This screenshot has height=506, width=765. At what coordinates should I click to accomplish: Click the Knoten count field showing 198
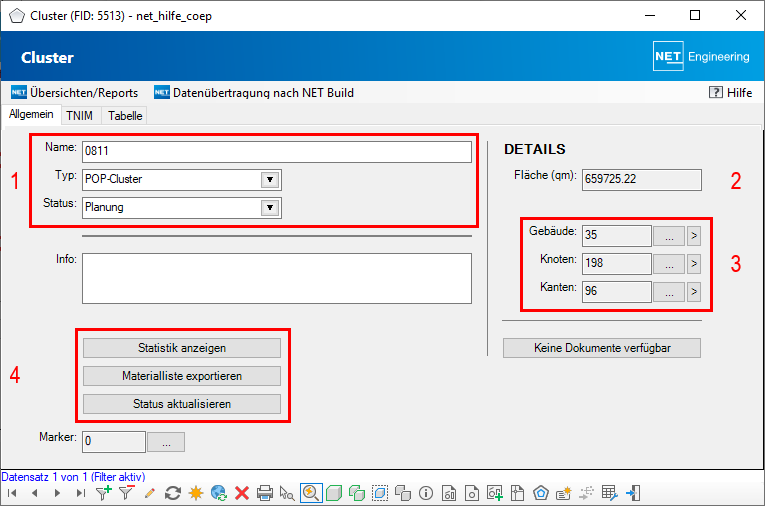coord(617,264)
